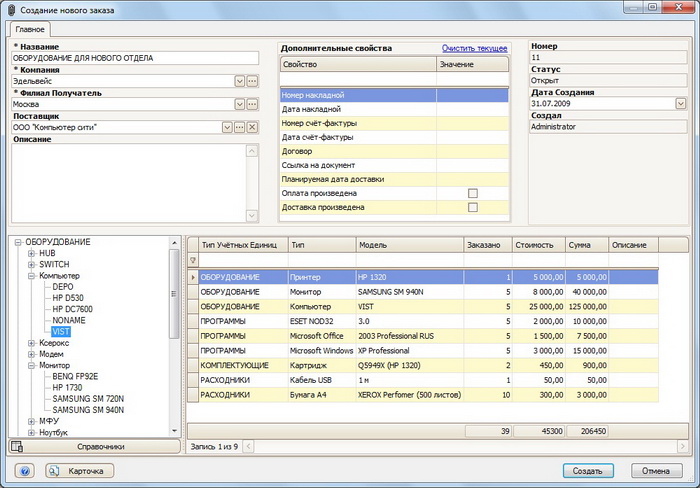
Task: Open the Компания dropdown list
Action: tap(240, 81)
